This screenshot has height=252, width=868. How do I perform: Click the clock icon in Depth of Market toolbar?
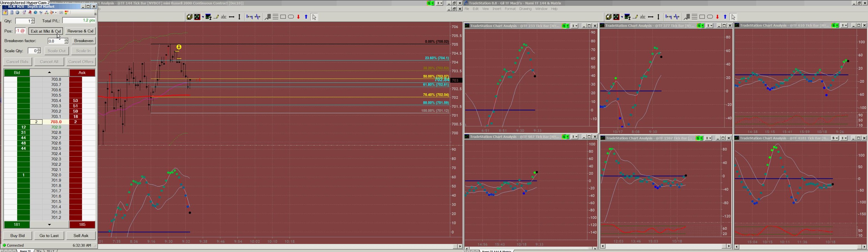35,12
